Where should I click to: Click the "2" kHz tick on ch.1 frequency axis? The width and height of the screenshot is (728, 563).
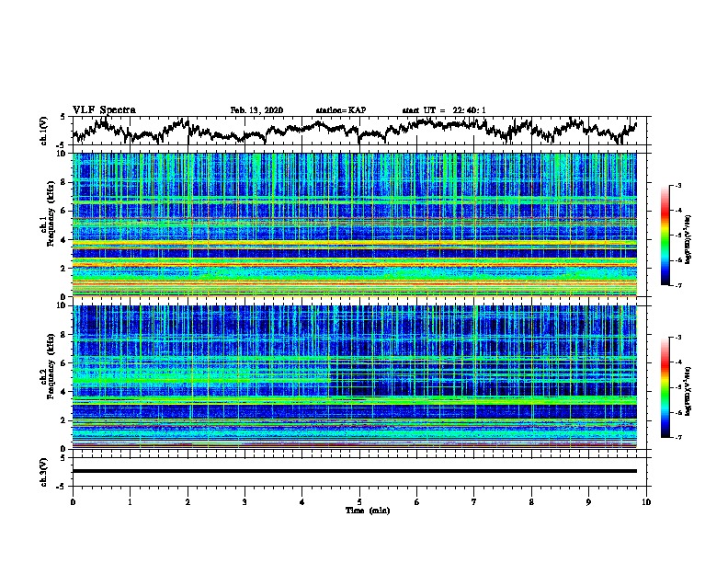click(63, 268)
